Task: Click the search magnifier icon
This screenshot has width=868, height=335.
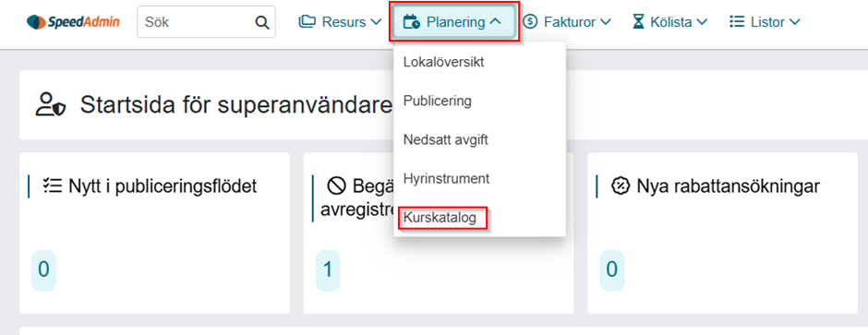Action: point(261,22)
